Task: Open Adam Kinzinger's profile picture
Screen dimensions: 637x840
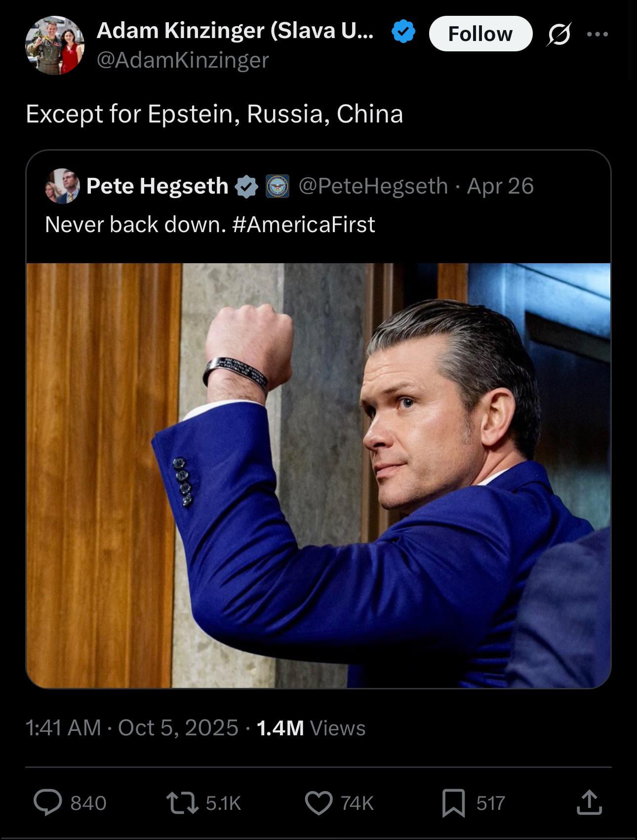Action: [55, 45]
